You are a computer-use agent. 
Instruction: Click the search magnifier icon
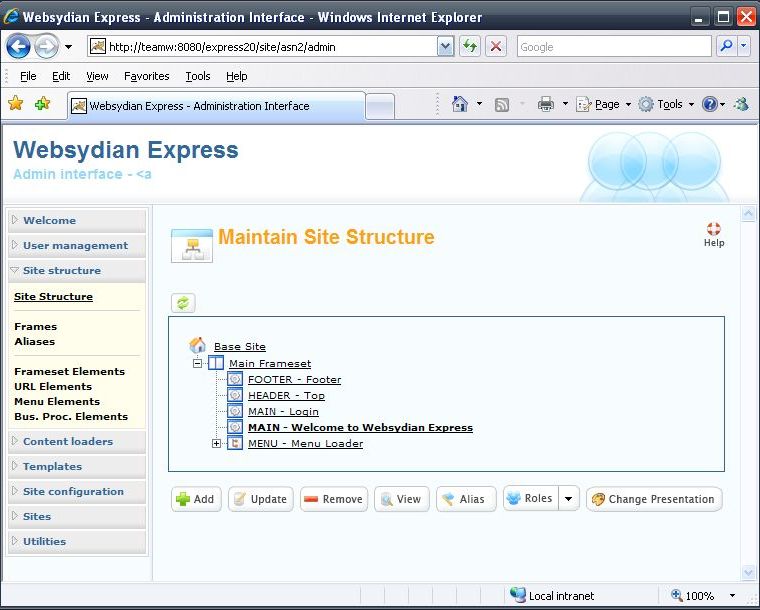click(726, 47)
